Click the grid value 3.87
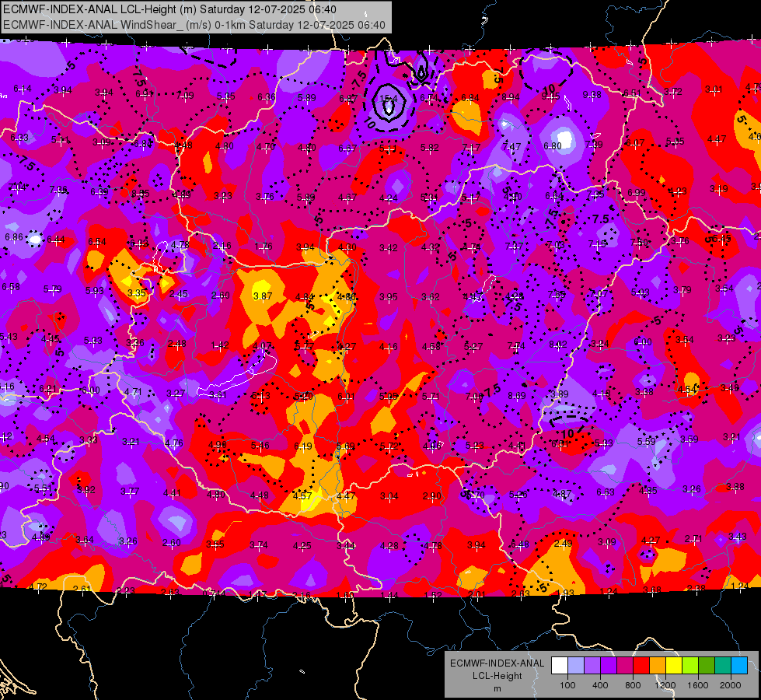 263,296
